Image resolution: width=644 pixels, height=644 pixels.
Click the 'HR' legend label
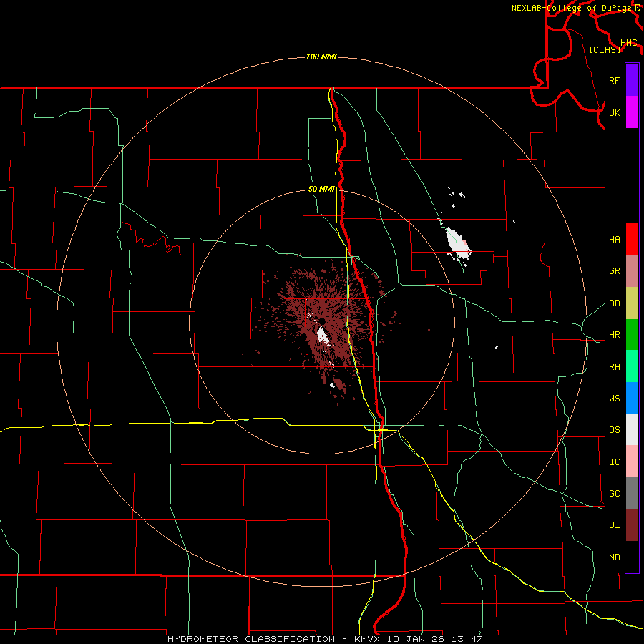coord(614,335)
